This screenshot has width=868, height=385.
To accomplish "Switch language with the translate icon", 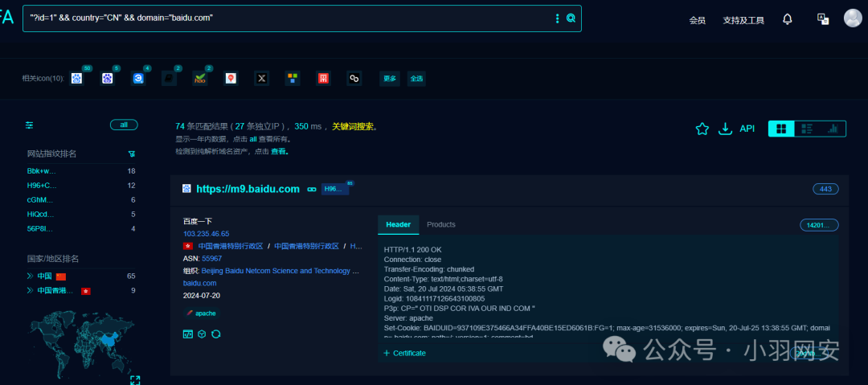I will (823, 18).
